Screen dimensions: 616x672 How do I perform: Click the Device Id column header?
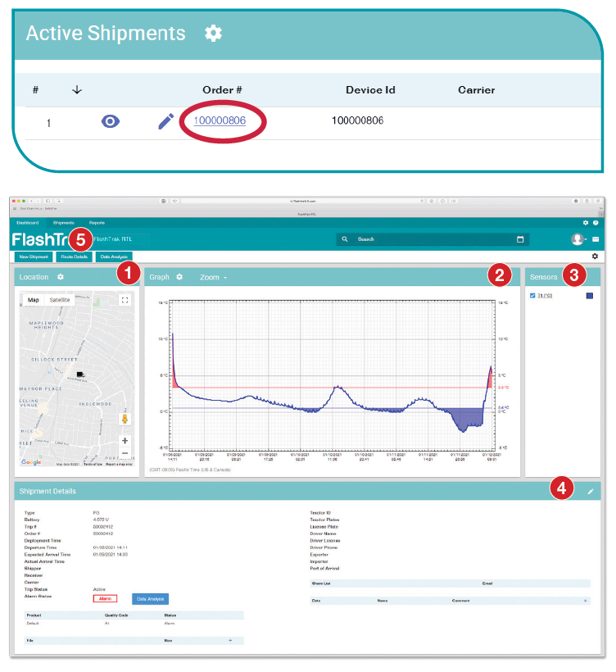coord(370,90)
